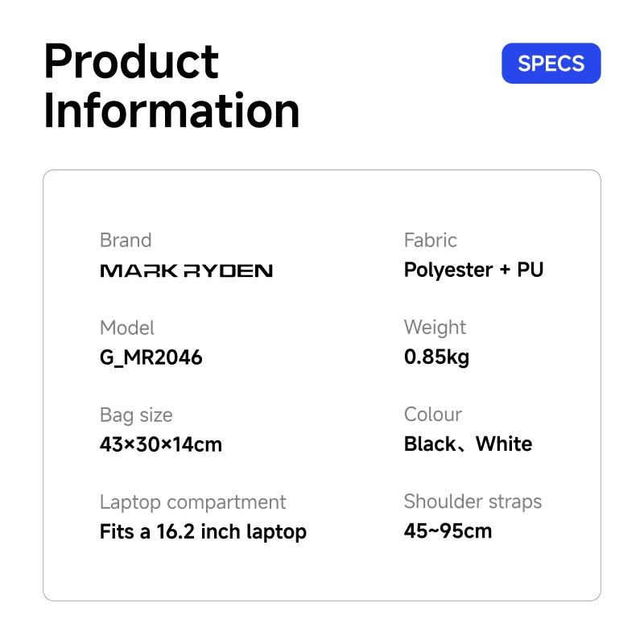Click the Brand label

pyautogui.click(x=126, y=240)
